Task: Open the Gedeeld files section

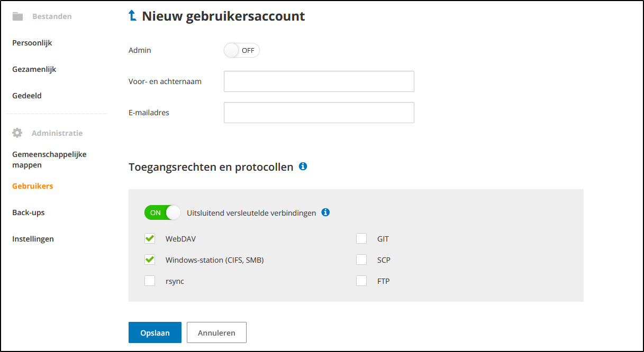Action: [x=26, y=96]
